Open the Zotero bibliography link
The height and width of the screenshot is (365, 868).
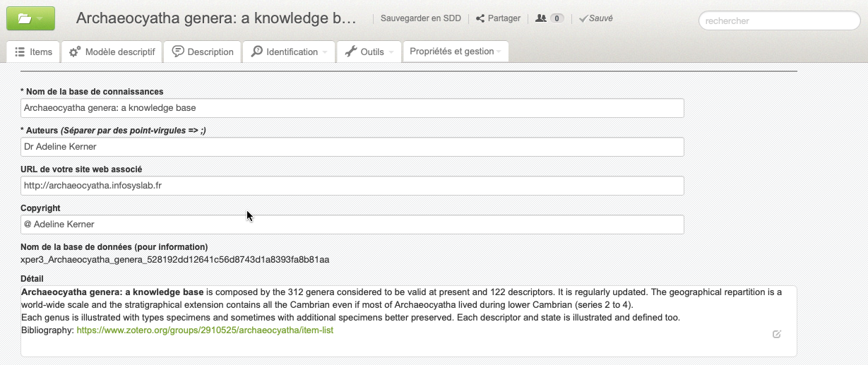tap(205, 330)
